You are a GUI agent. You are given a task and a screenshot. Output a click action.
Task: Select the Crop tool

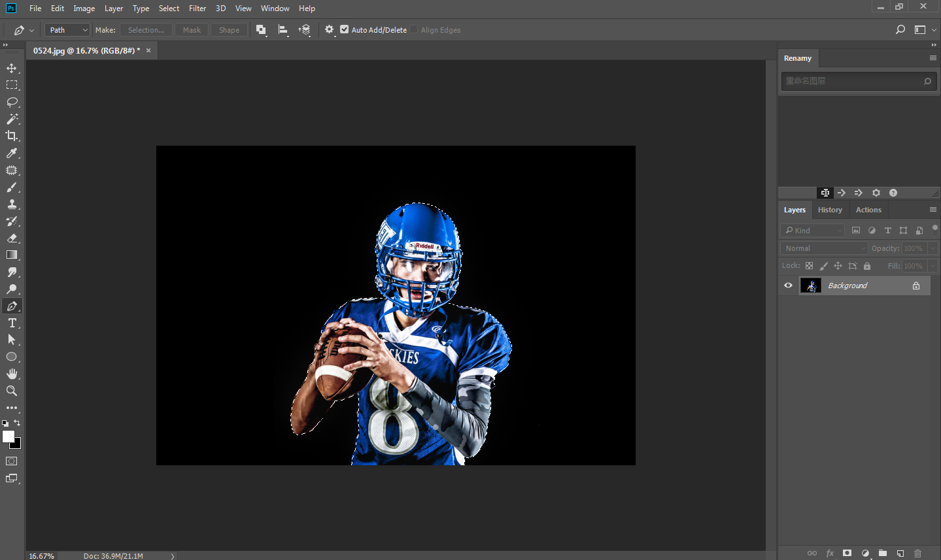12,136
